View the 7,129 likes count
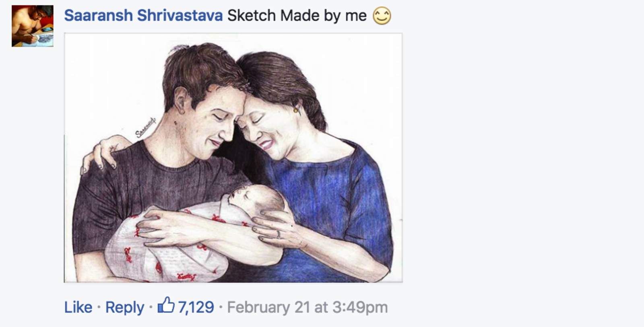 click(196, 307)
